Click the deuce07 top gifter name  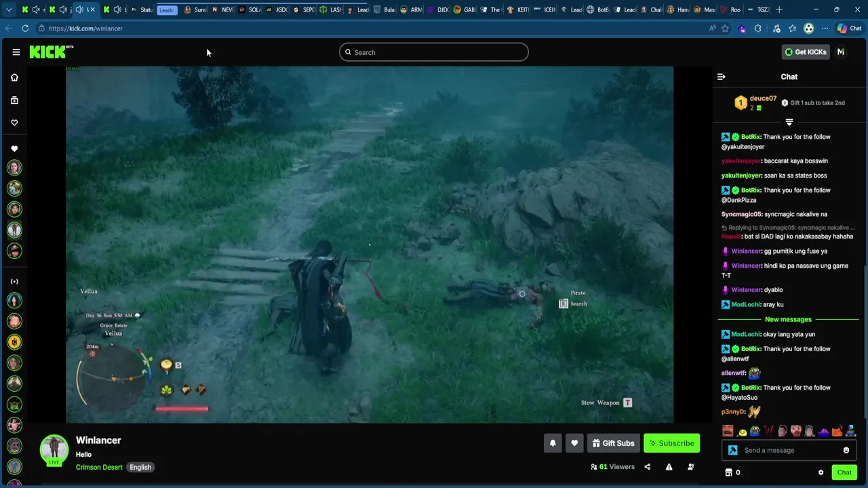click(763, 99)
